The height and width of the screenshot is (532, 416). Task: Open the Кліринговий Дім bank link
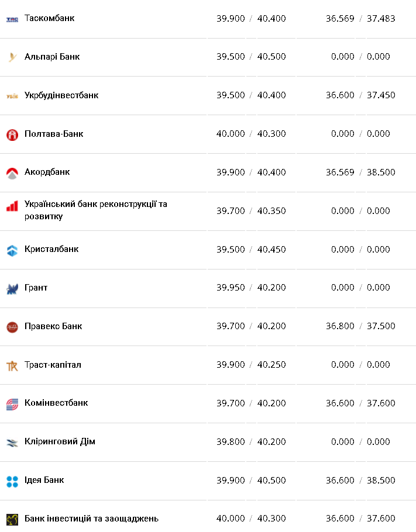(60, 441)
